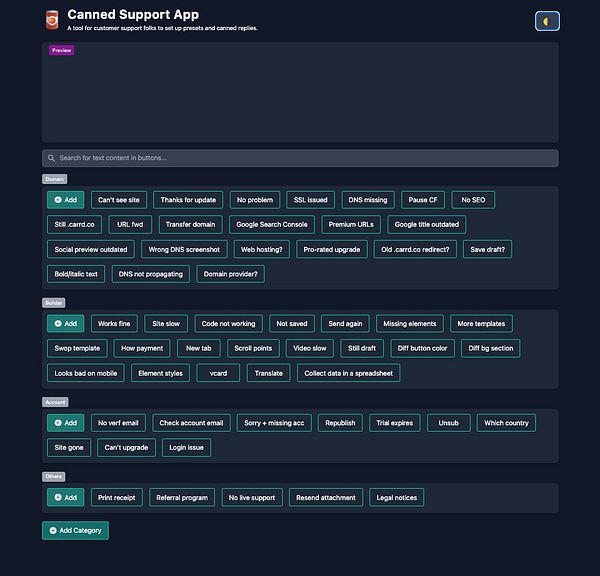Add a reply in the Builder category
600x576 pixels.
click(x=65, y=323)
